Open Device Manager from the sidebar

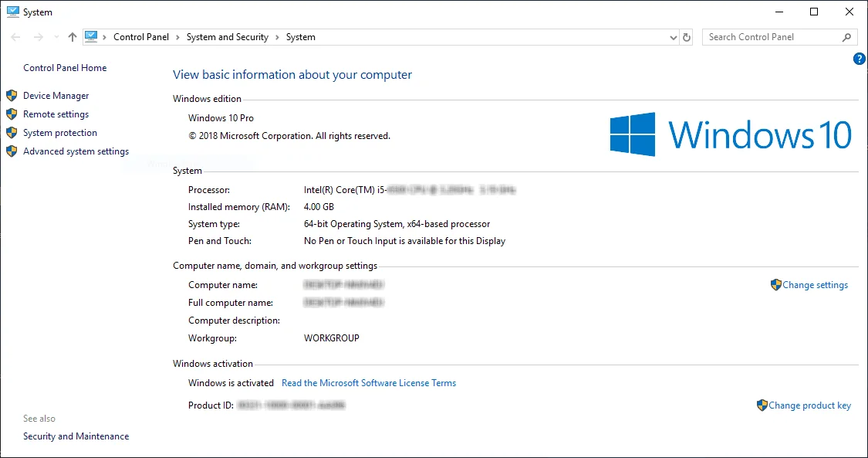[55, 95]
